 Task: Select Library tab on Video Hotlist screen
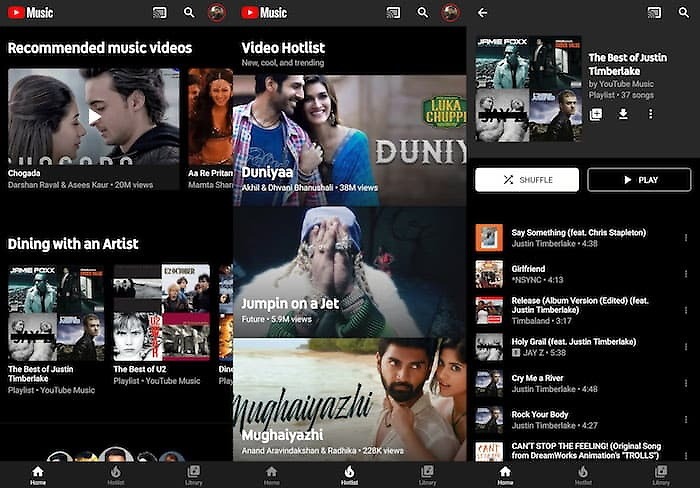427,475
